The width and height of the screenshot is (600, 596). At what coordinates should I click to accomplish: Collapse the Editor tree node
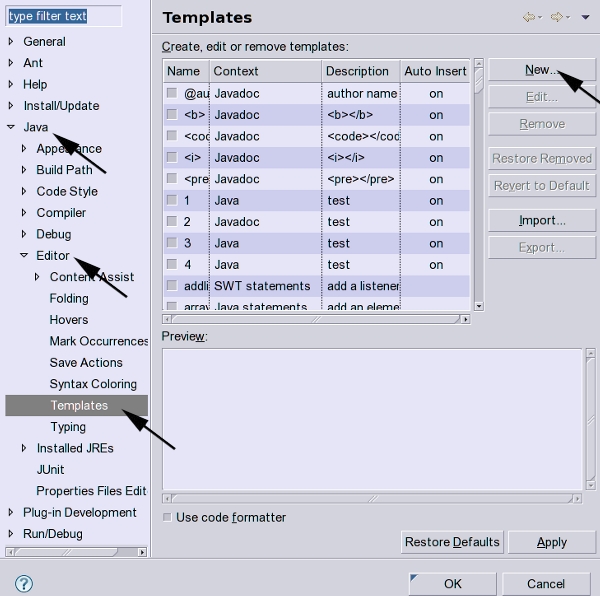(24, 256)
